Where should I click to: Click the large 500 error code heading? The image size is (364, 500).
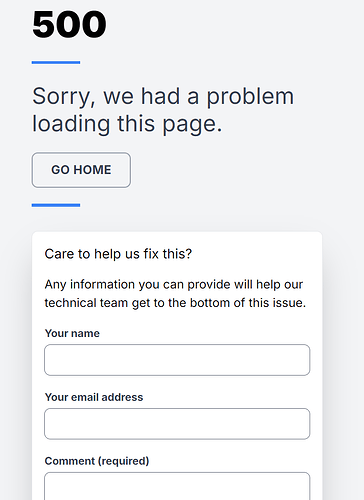(69, 24)
